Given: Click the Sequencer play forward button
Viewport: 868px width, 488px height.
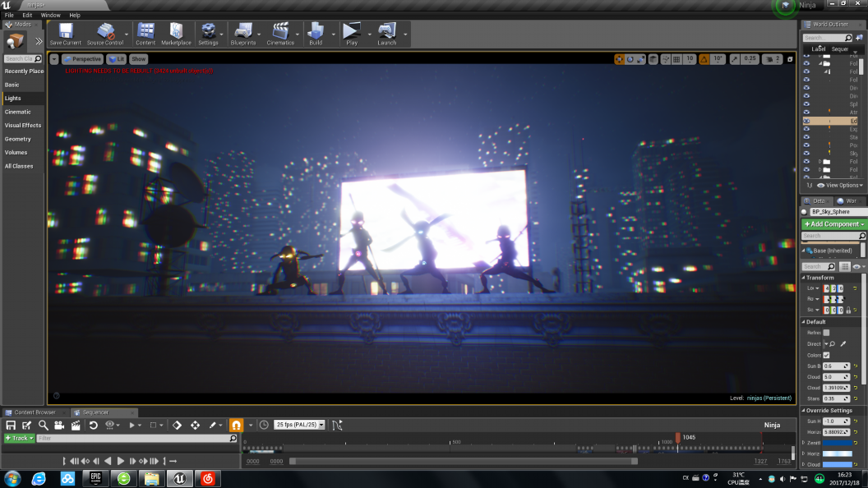Looking at the screenshot, I should tap(121, 461).
